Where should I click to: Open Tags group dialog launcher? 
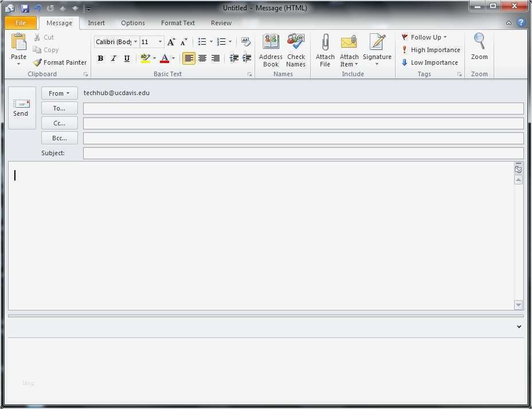(x=459, y=74)
